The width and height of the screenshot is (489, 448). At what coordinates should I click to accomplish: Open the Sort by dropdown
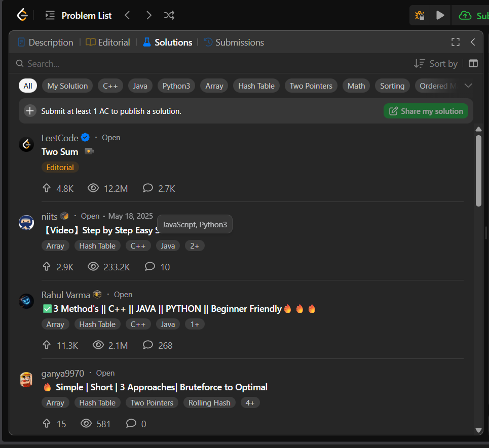pos(436,63)
